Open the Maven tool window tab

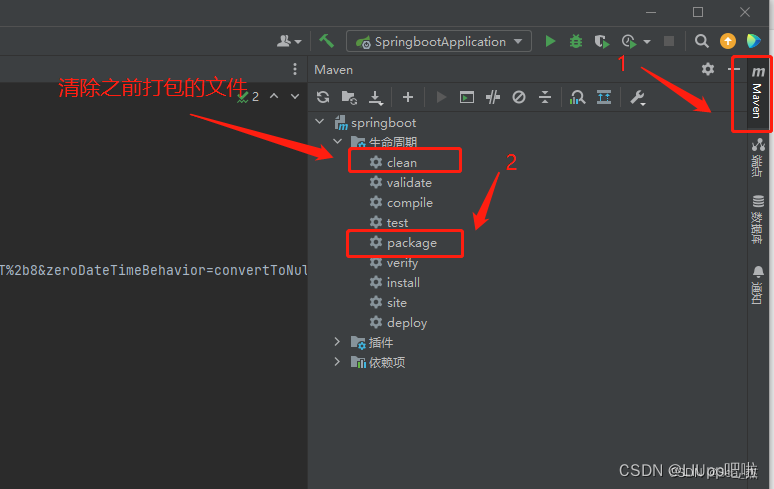pos(758,94)
